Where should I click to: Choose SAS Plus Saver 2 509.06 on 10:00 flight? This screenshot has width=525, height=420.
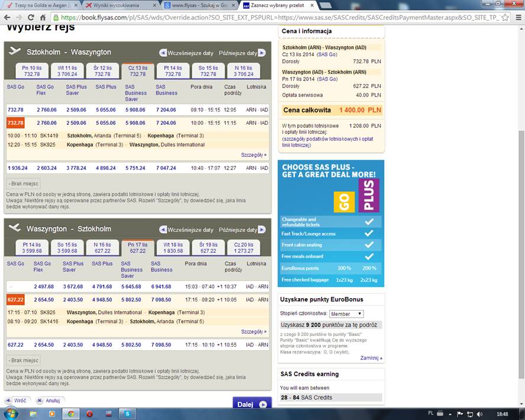(x=76, y=123)
